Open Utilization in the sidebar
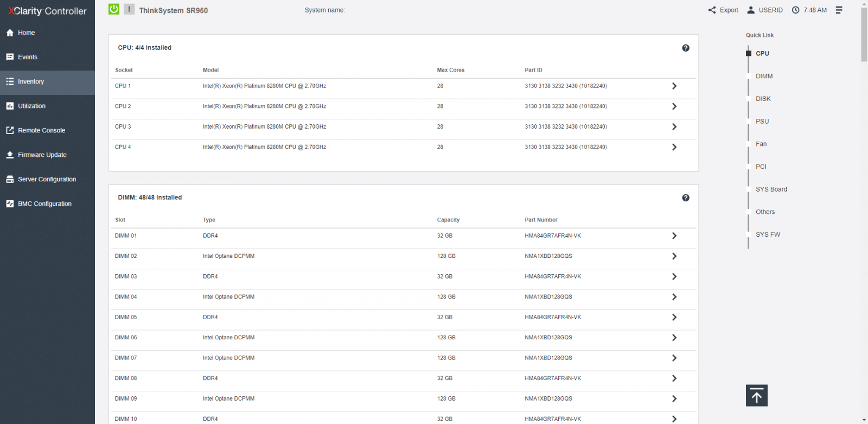Image resolution: width=868 pixels, height=424 pixels. (x=47, y=106)
